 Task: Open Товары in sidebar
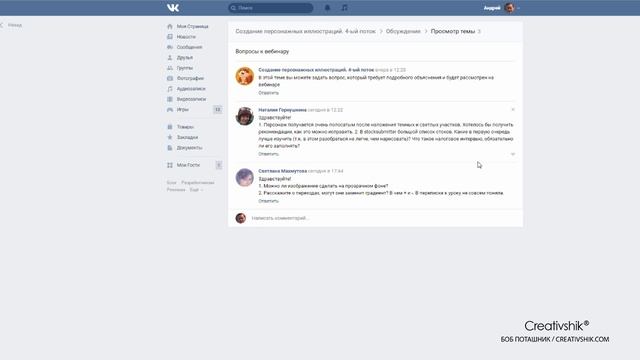click(185, 127)
